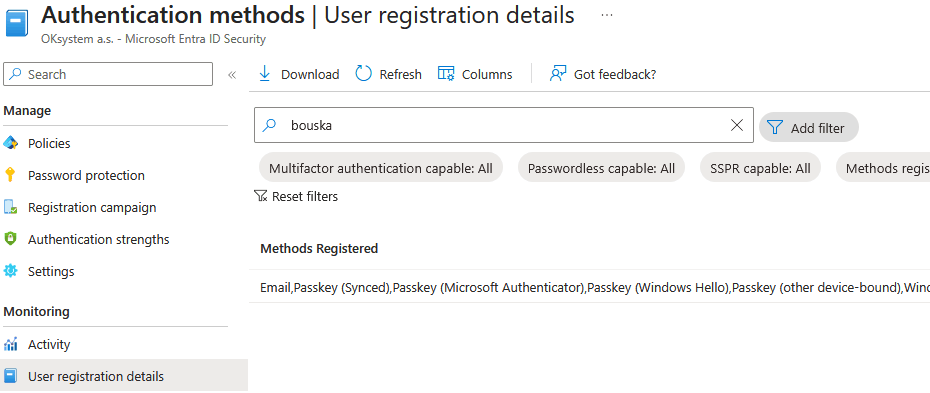Select the Email, Passkey (Synced) methods row
This screenshot has height=393, width=930.
(x=590, y=288)
